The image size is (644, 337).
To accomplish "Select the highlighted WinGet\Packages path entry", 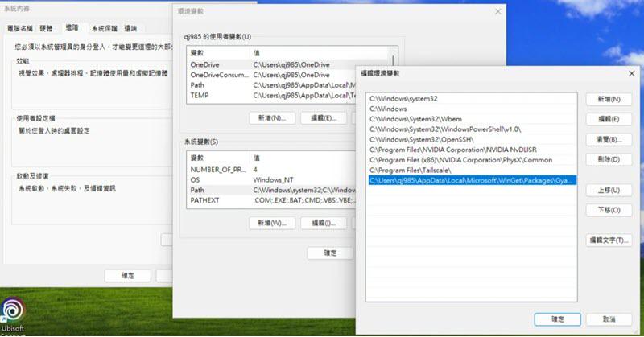I will pyautogui.click(x=471, y=180).
